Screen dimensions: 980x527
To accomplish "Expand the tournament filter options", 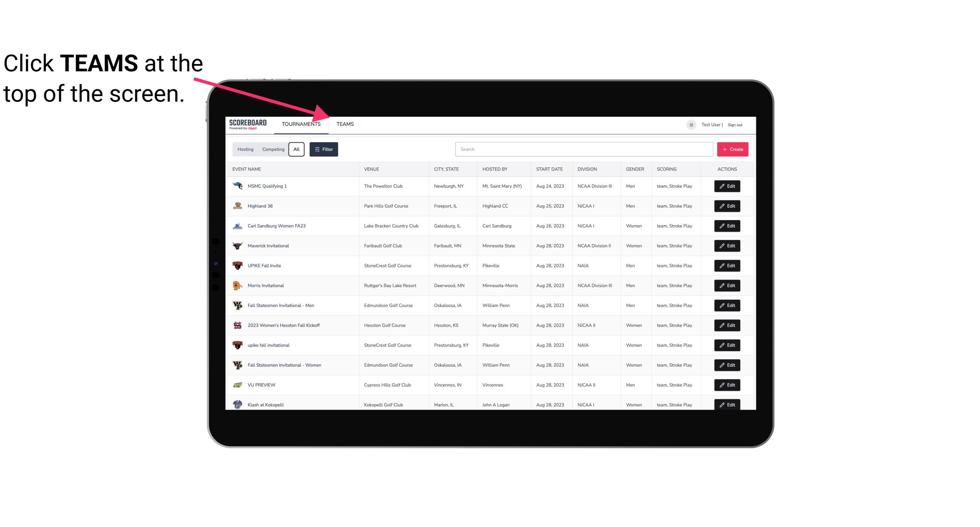I will coord(324,149).
